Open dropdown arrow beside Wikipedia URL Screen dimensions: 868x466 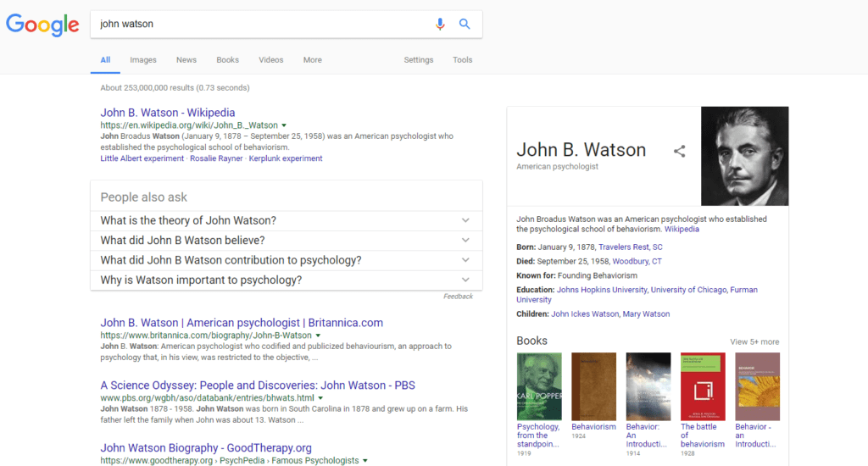tap(284, 125)
